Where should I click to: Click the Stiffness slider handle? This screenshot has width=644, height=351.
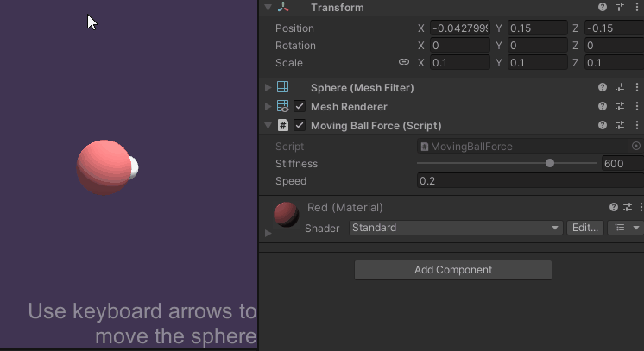tap(550, 164)
